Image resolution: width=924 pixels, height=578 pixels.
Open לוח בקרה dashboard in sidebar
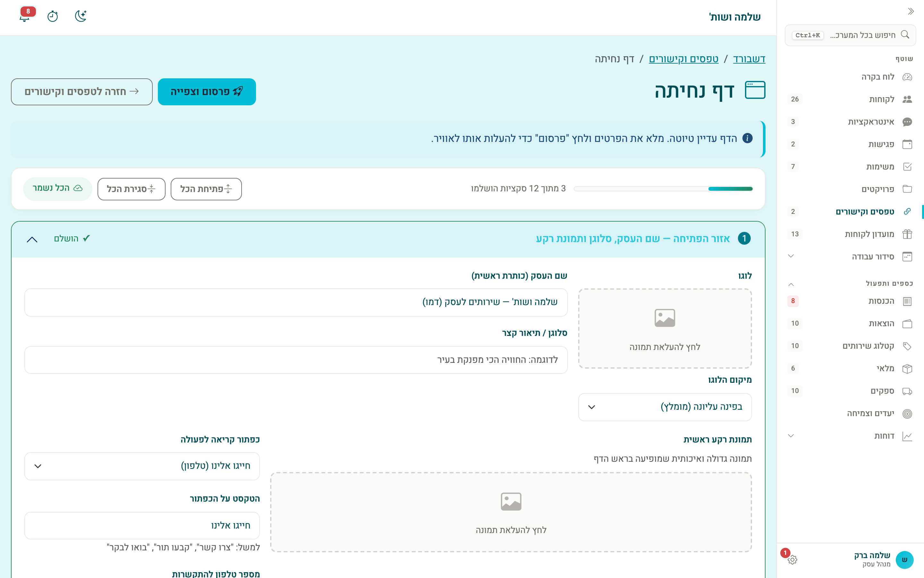tap(850, 77)
